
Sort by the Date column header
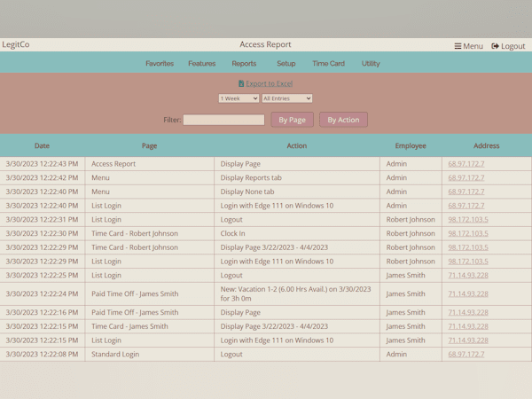coord(42,146)
